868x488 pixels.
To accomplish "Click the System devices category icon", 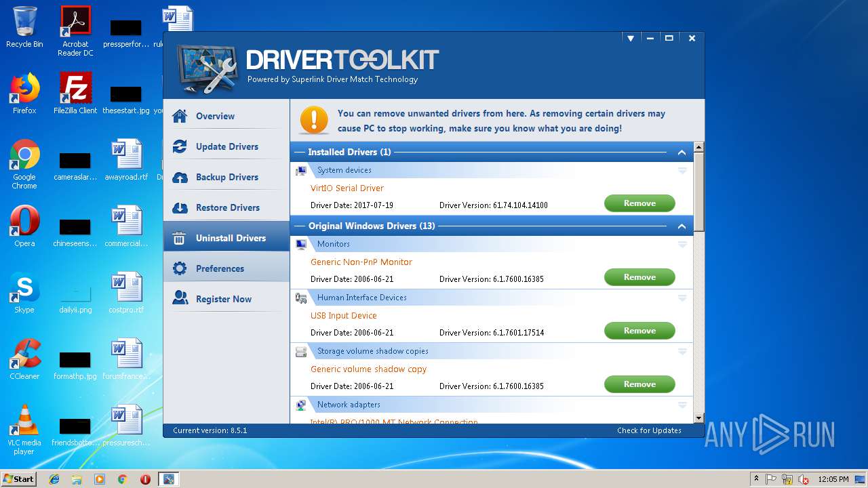I will tap(301, 171).
